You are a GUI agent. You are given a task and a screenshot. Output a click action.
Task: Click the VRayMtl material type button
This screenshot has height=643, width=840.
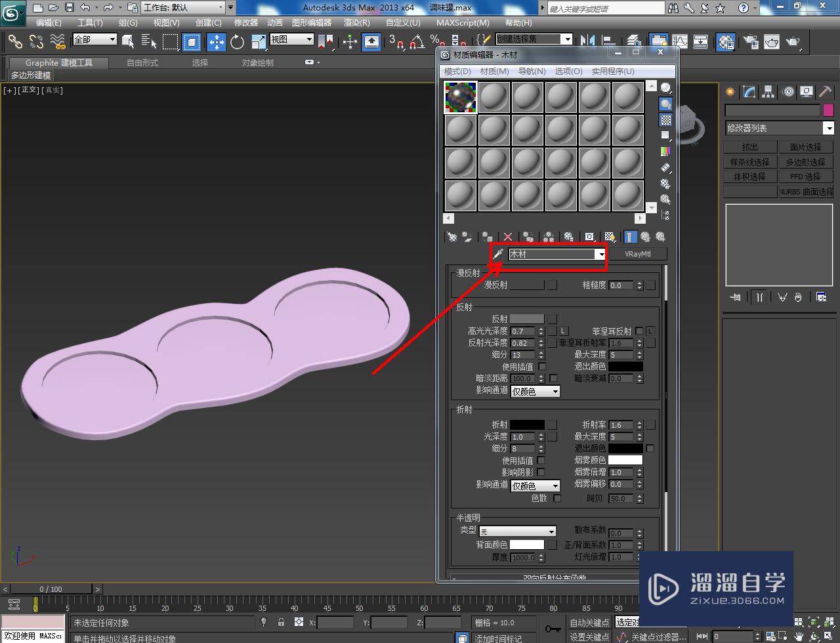click(638, 254)
